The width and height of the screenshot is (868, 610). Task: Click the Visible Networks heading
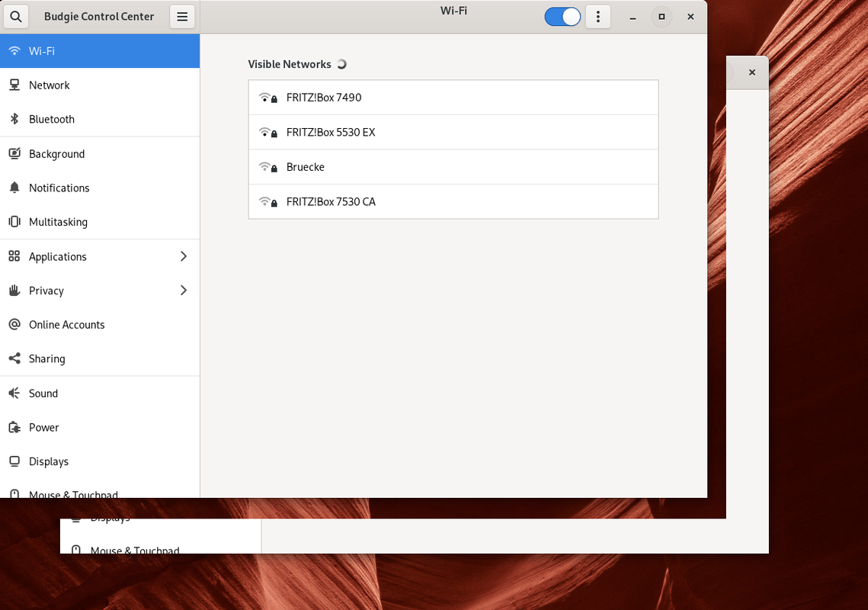click(290, 64)
